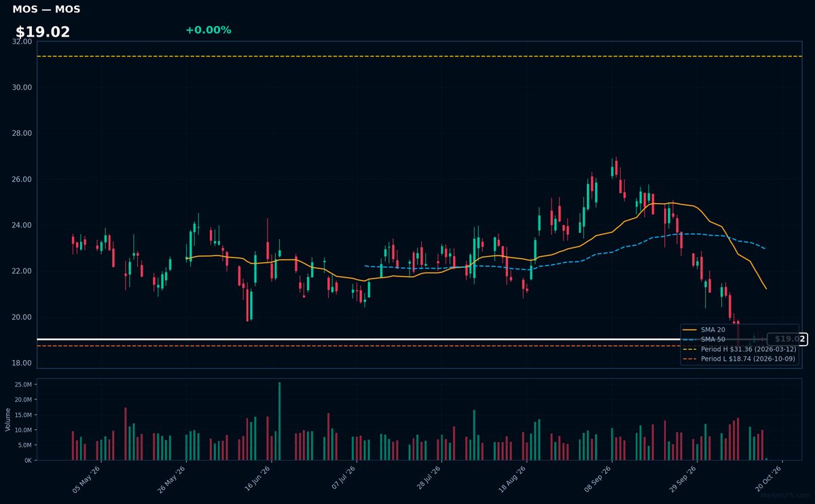The width and height of the screenshot is (815, 504).
Task: Click the 30.00 price axis label
Action: (x=22, y=88)
